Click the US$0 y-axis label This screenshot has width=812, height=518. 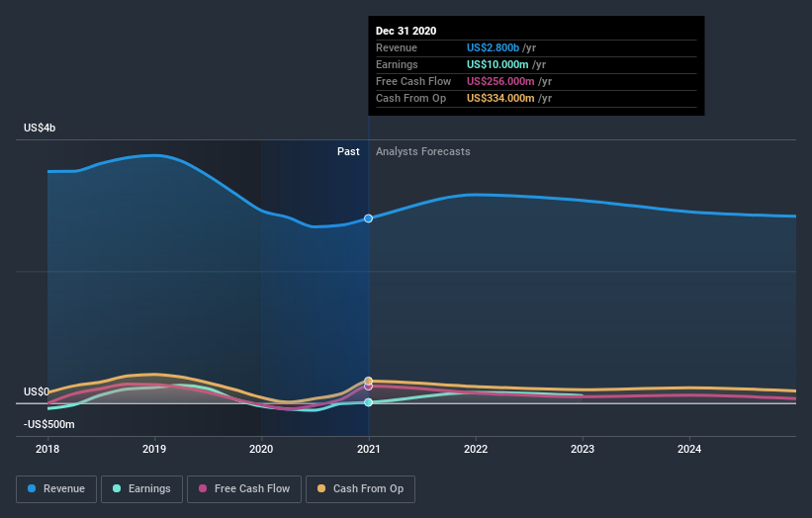37,391
